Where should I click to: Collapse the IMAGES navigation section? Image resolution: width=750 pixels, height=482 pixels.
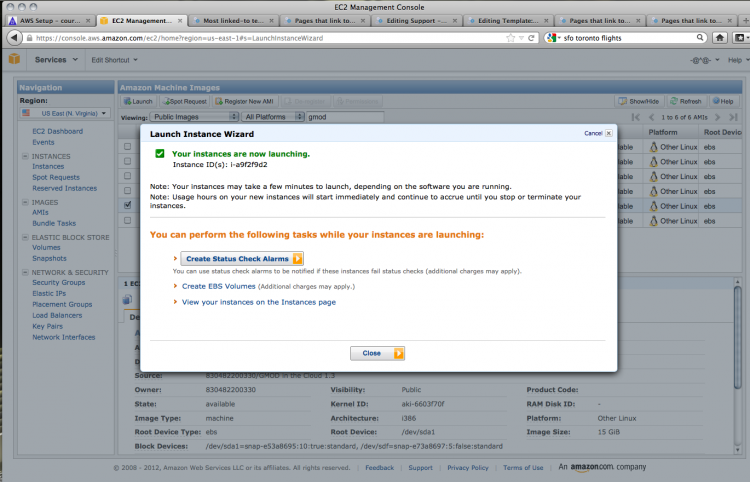tap(25, 202)
